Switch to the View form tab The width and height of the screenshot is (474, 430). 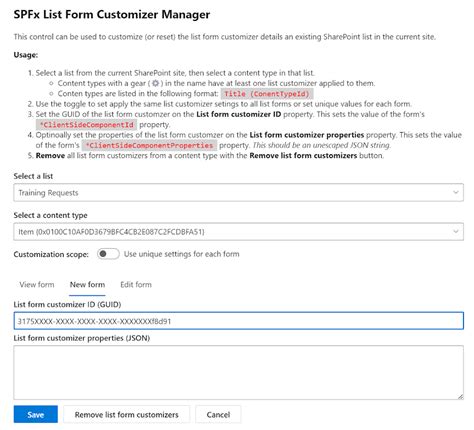coord(37,285)
